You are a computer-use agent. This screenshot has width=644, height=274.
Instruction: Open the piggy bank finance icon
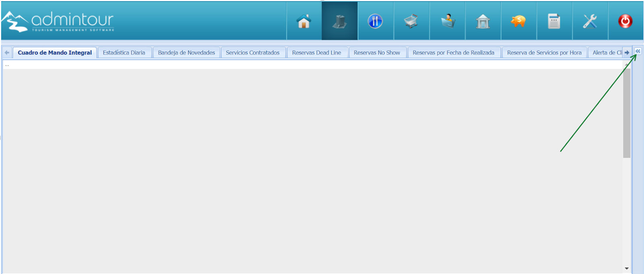click(518, 21)
